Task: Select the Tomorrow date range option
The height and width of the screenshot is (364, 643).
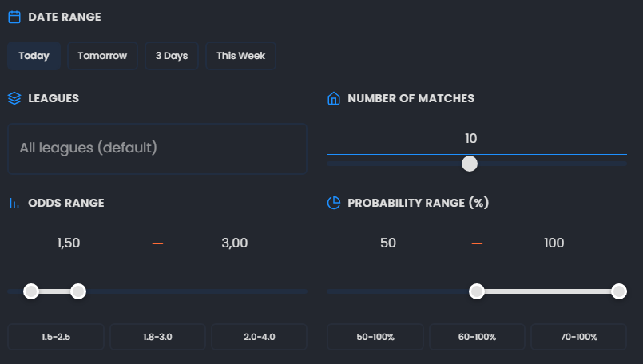Action: click(x=102, y=56)
